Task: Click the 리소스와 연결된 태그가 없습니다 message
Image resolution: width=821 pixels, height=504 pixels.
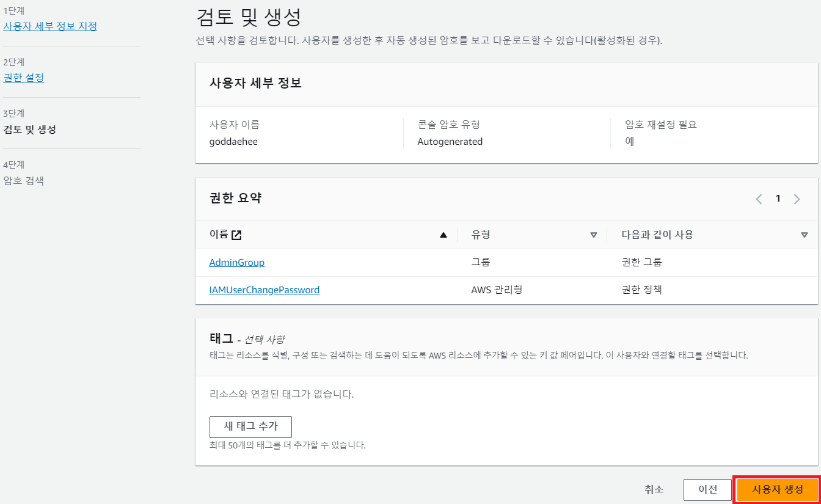Action: tap(282, 394)
